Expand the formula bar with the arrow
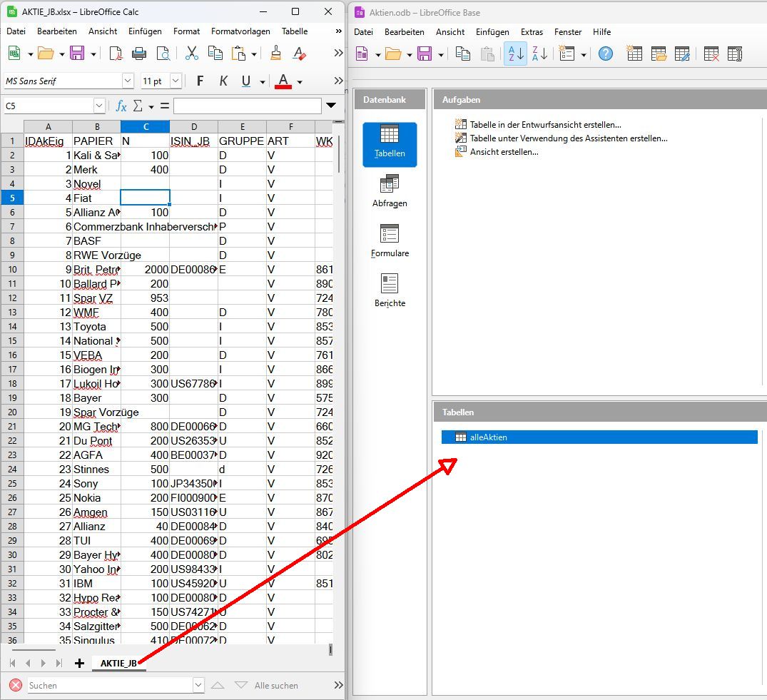The image size is (767, 700). pos(330,106)
